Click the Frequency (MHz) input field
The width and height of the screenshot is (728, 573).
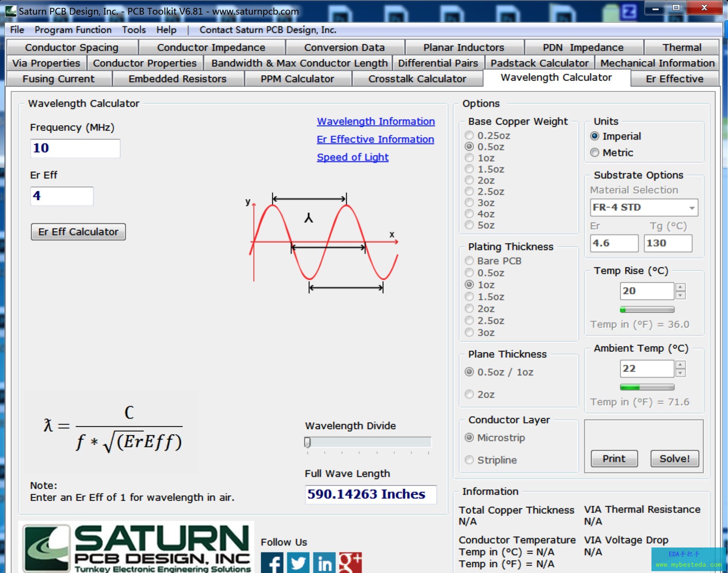pyautogui.click(x=75, y=148)
